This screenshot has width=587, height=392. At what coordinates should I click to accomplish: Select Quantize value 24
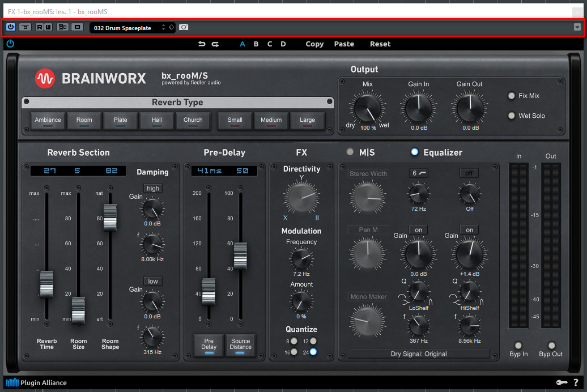tap(313, 352)
